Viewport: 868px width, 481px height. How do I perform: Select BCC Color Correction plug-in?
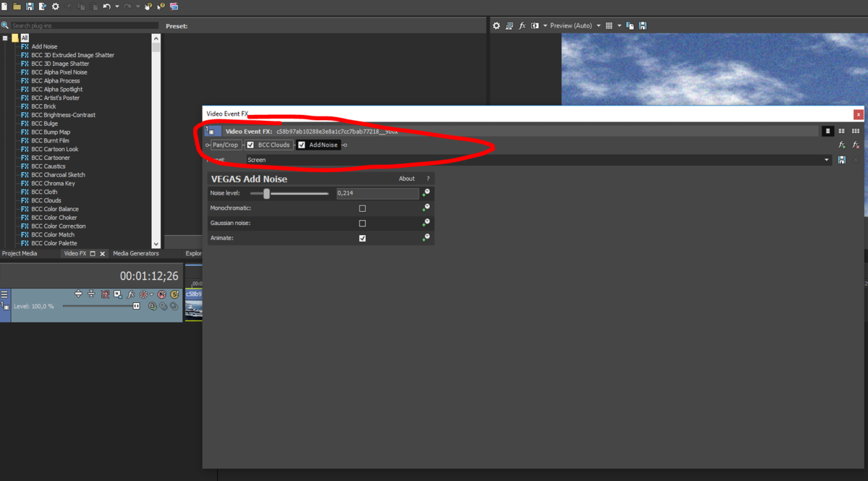pos(59,226)
